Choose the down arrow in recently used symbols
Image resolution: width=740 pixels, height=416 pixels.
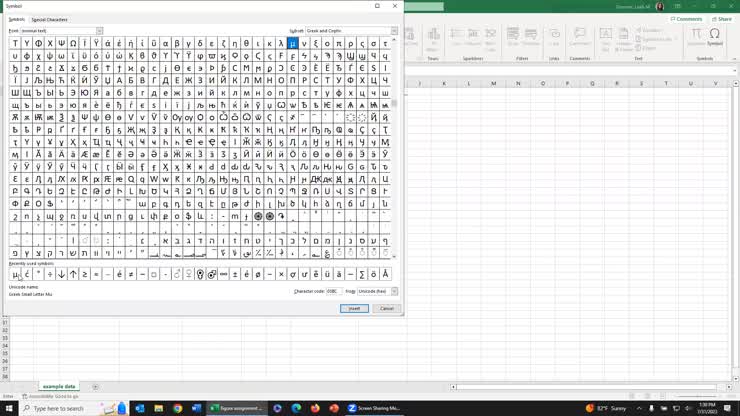(62, 274)
